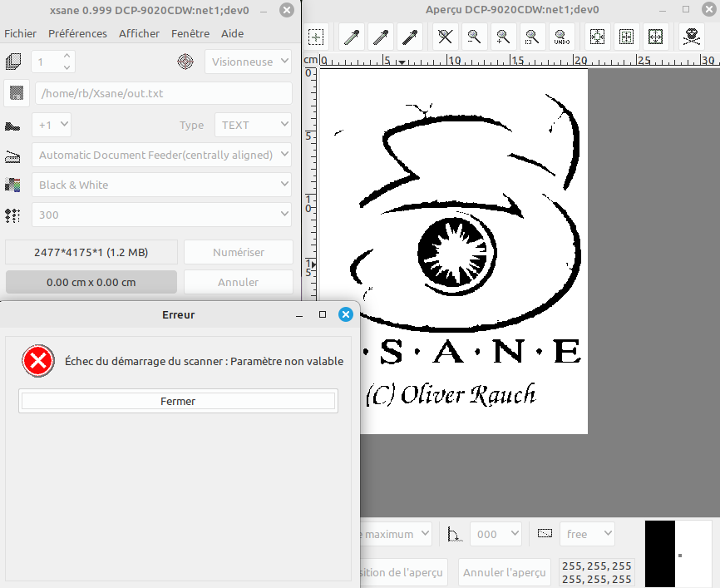Image resolution: width=720 pixels, height=588 pixels.
Task: Click the XSANE logo preview image
Action: click(x=454, y=251)
